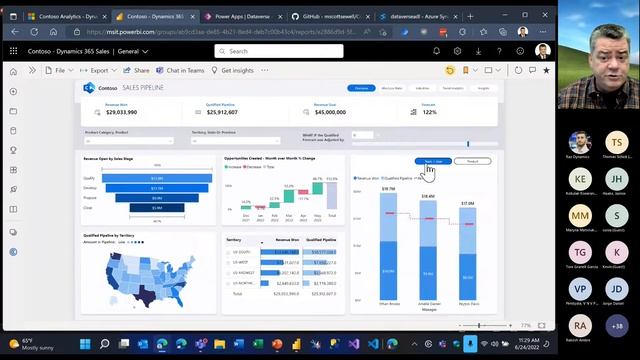
Task: Click Territory column sort arrow in table
Action: tap(262, 243)
